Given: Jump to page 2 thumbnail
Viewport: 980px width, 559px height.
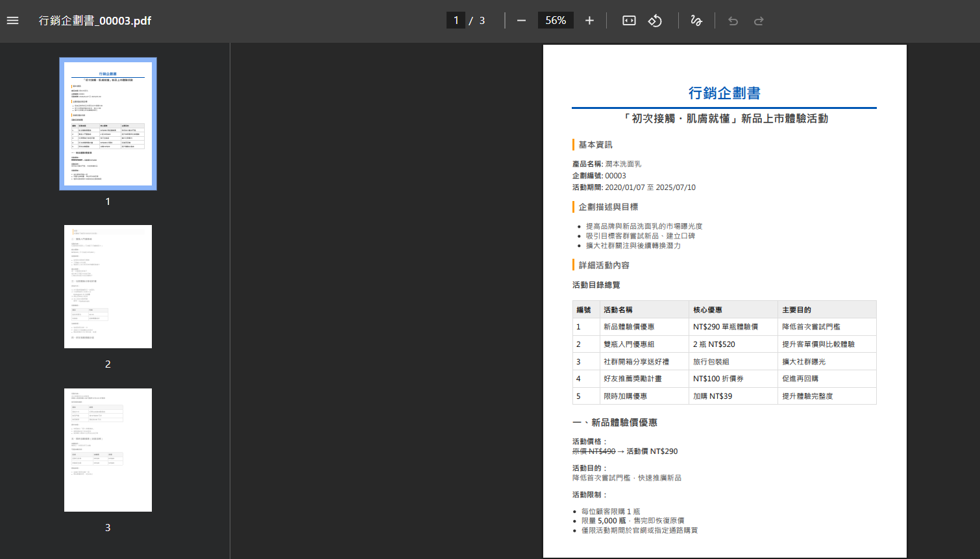Looking at the screenshot, I should [108, 287].
